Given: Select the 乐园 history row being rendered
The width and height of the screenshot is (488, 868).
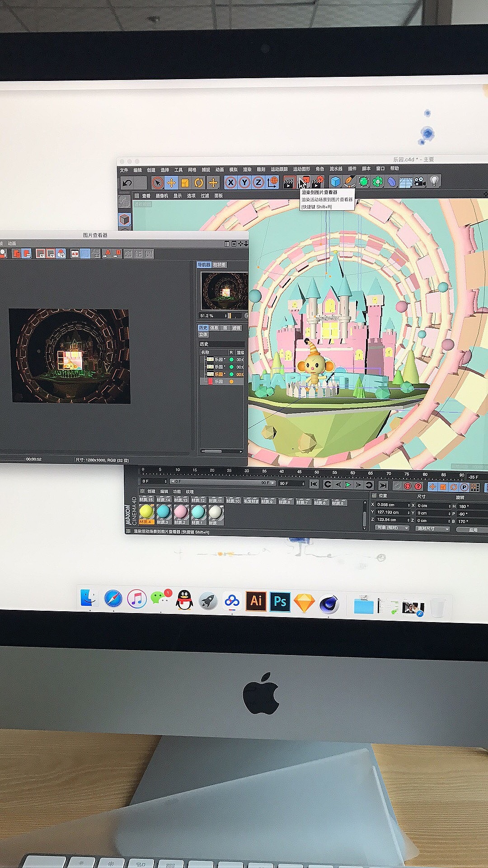Looking at the screenshot, I should tap(222, 382).
